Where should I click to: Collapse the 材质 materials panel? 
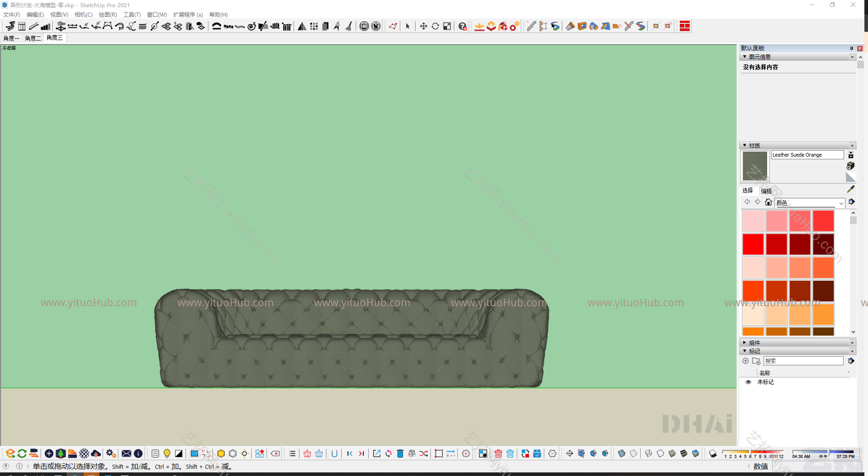pos(744,145)
